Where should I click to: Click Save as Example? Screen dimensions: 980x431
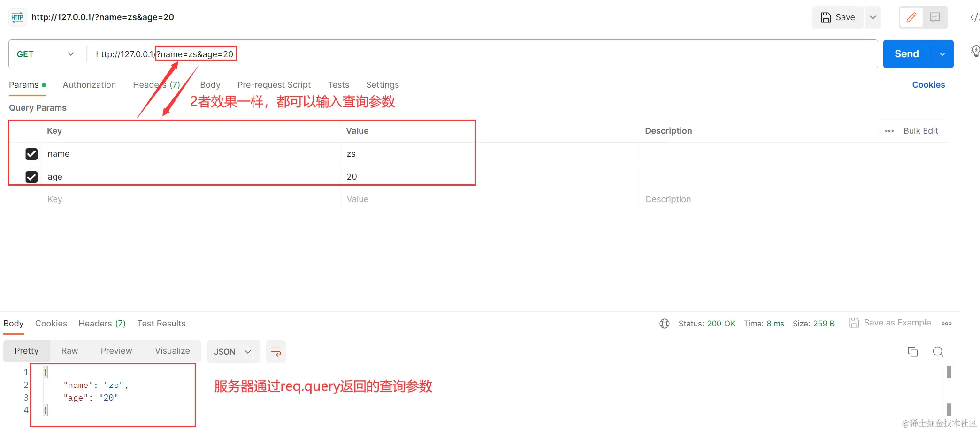pos(890,323)
